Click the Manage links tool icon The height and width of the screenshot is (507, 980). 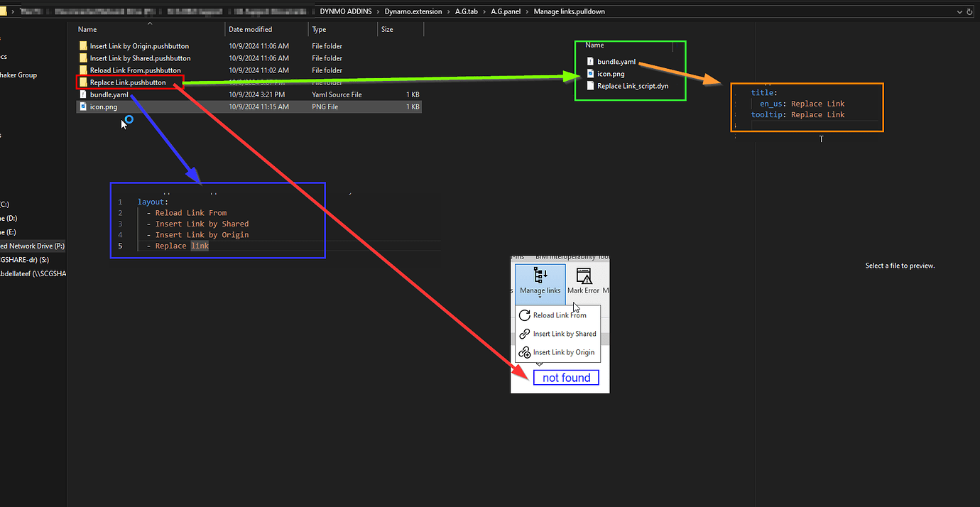(x=540, y=275)
